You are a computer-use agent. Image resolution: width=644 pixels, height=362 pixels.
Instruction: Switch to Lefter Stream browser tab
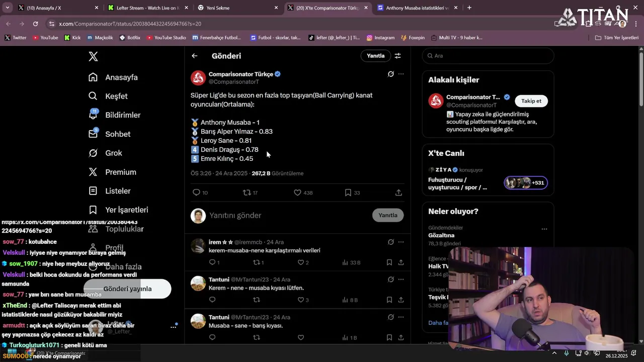click(148, 8)
